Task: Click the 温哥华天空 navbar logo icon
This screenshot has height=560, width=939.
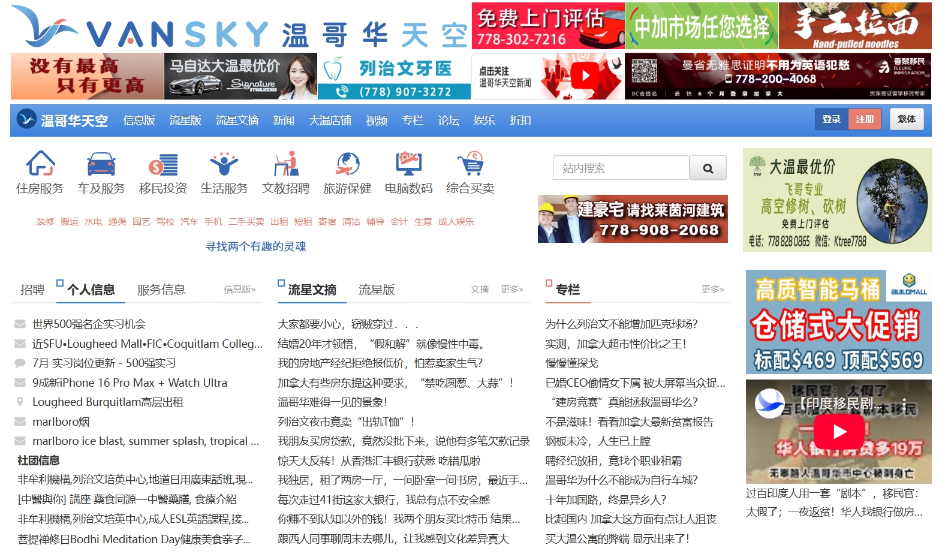Action: tap(26, 119)
